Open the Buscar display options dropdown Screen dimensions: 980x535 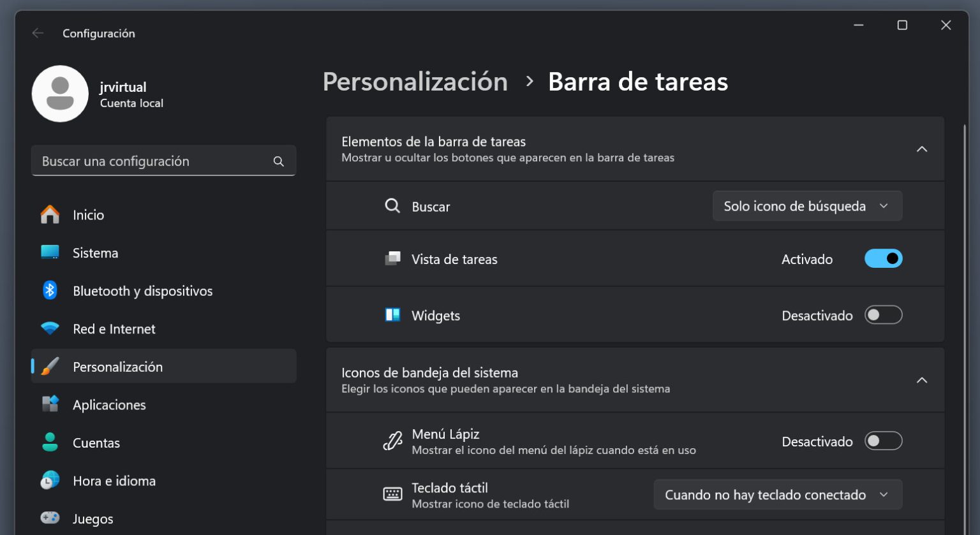tap(806, 206)
